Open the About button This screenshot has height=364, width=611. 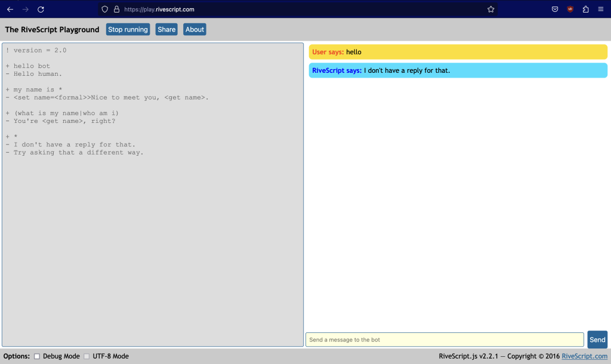coord(195,29)
